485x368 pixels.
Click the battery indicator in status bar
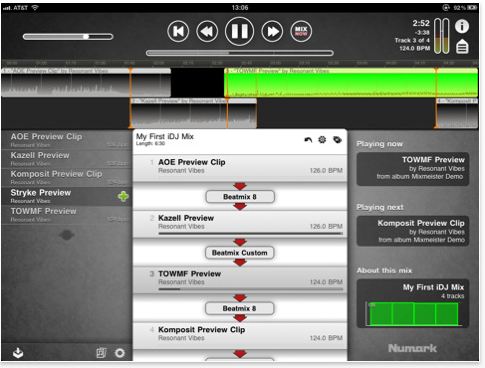[x=472, y=7]
